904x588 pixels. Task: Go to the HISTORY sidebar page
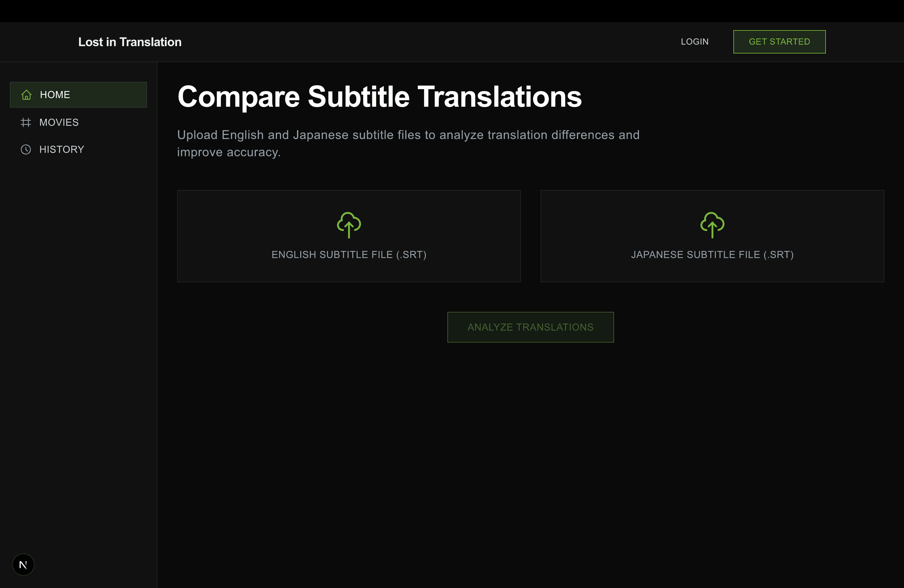(61, 149)
